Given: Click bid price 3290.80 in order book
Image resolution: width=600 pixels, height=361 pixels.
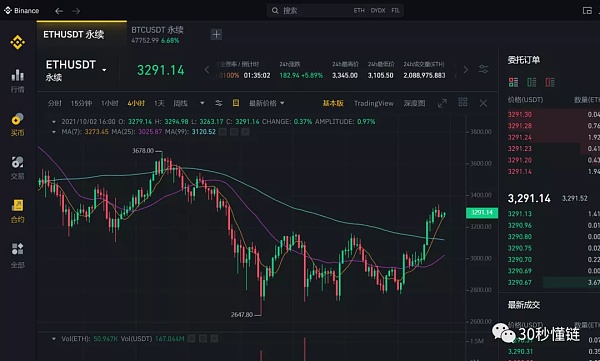Looking at the screenshot, I should point(520,237).
